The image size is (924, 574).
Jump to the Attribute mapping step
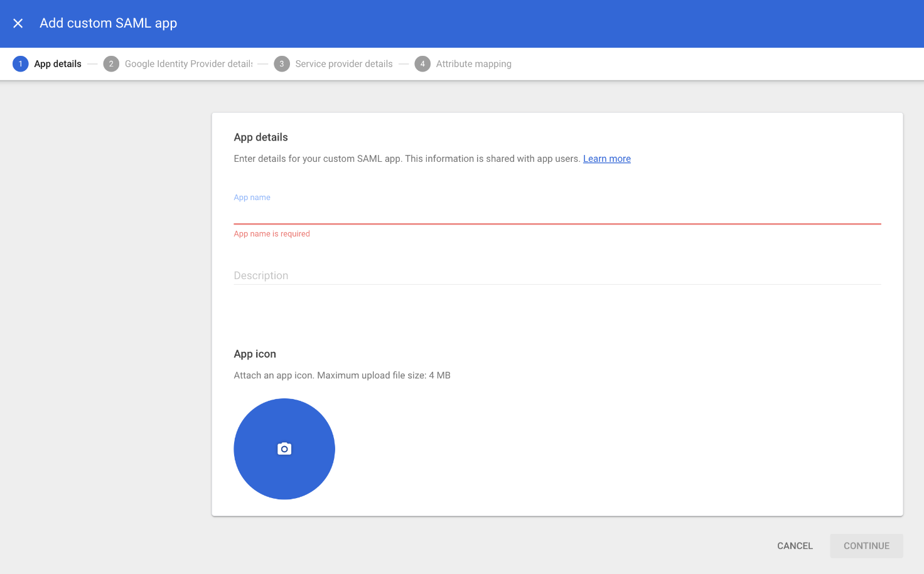coord(473,64)
